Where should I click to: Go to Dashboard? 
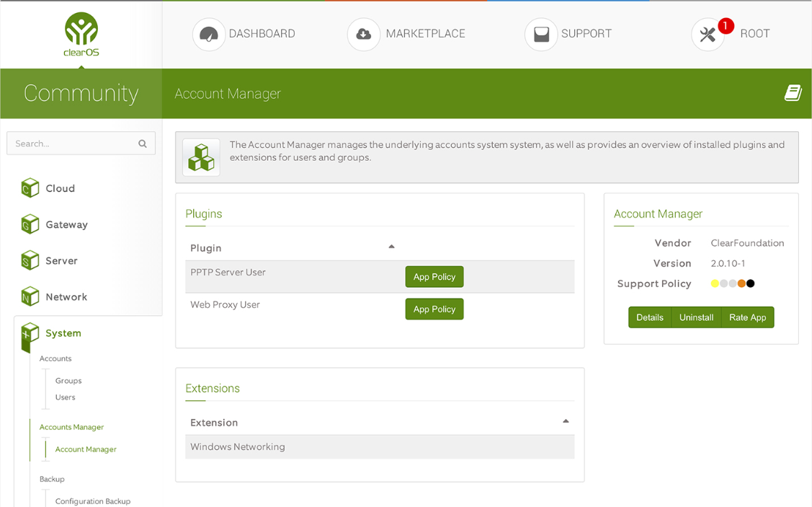(262, 34)
